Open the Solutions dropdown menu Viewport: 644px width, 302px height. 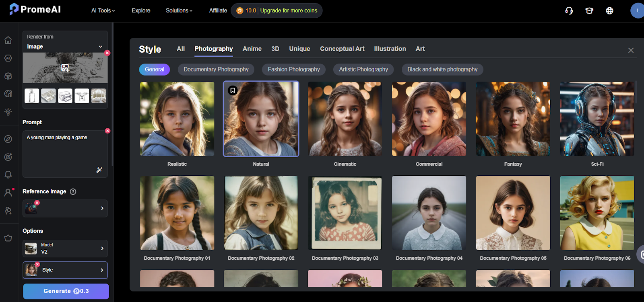coord(179,10)
